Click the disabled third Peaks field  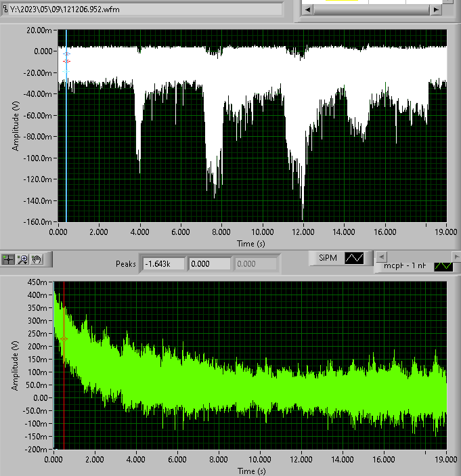point(255,264)
